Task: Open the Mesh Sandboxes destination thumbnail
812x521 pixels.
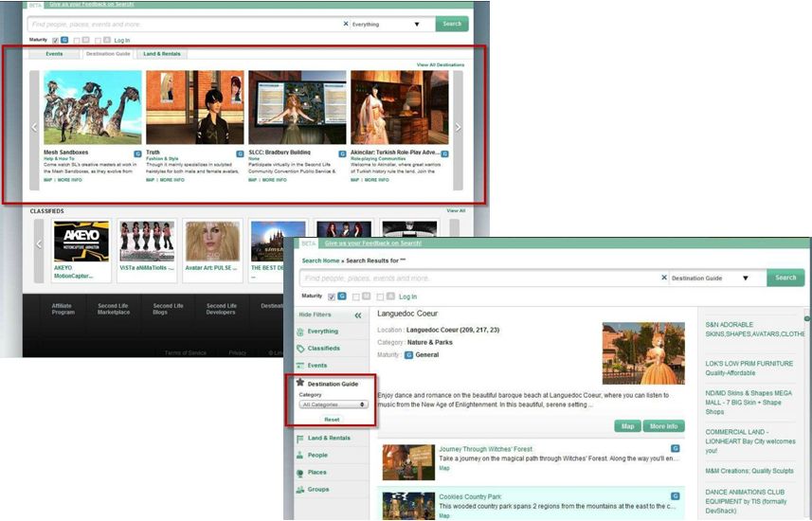Action: pyautogui.click(x=93, y=108)
